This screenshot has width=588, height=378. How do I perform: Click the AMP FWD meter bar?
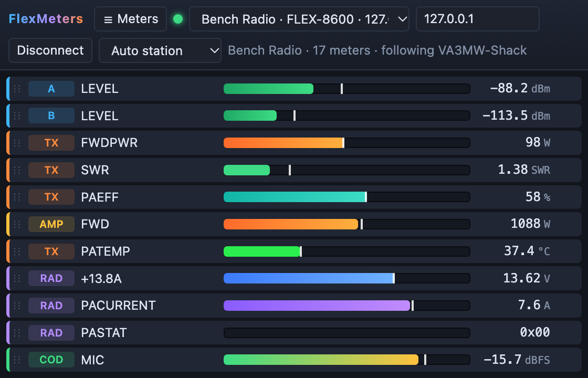pyautogui.click(x=347, y=224)
